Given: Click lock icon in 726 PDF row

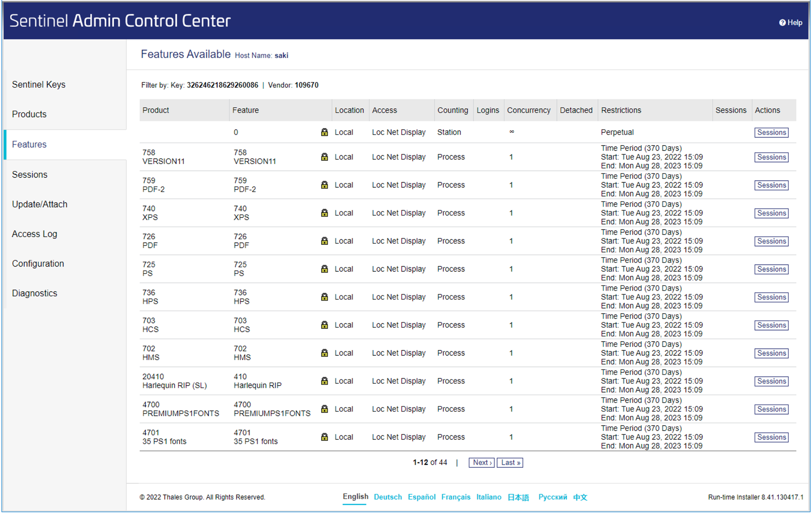Looking at the screenshot, I should (324, 241).
